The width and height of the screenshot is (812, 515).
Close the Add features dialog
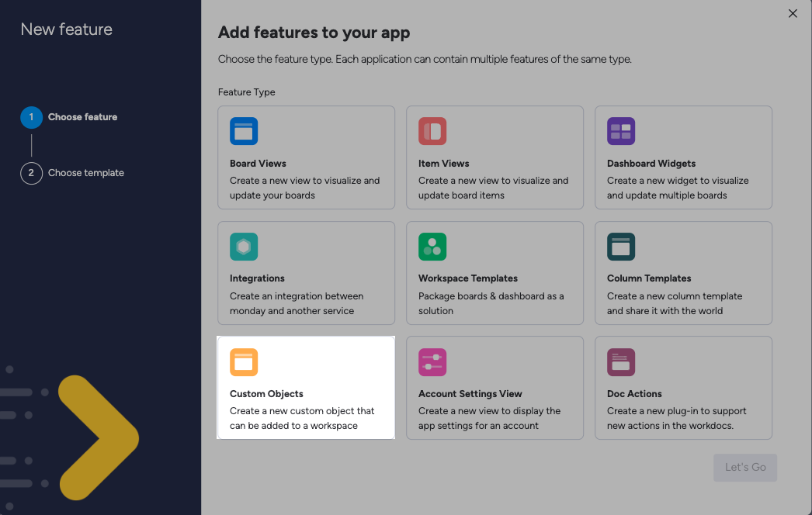(x=793, y=13)
